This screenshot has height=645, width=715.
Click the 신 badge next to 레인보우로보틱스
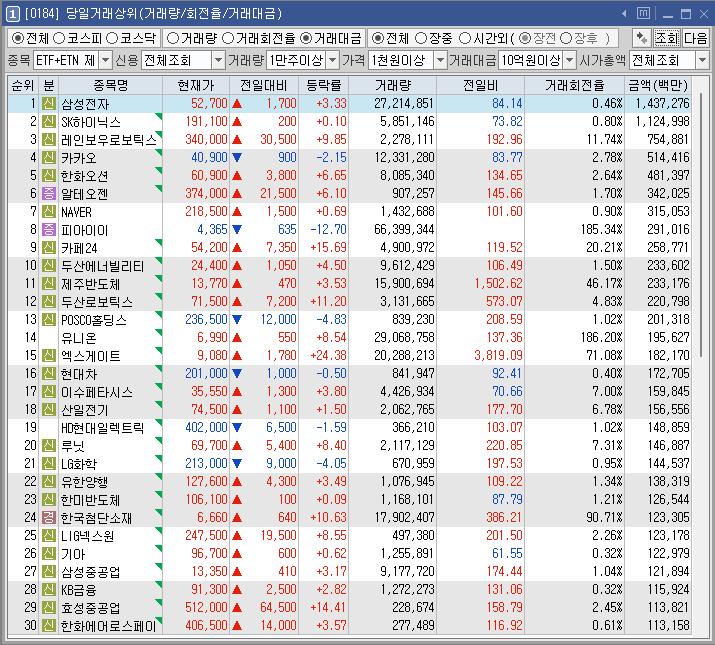click(49, 139)
